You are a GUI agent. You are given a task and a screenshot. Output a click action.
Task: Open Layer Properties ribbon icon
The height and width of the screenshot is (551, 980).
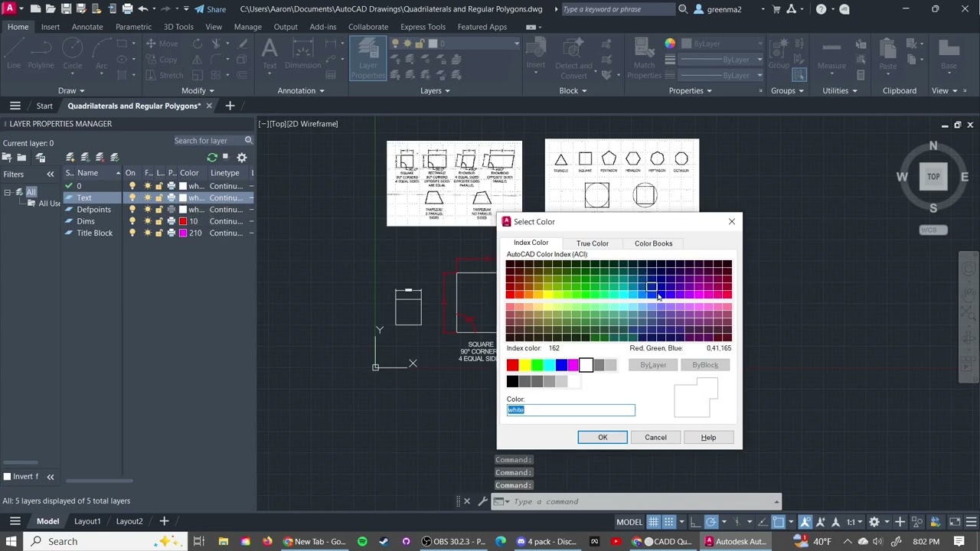[x=368, y=58]
